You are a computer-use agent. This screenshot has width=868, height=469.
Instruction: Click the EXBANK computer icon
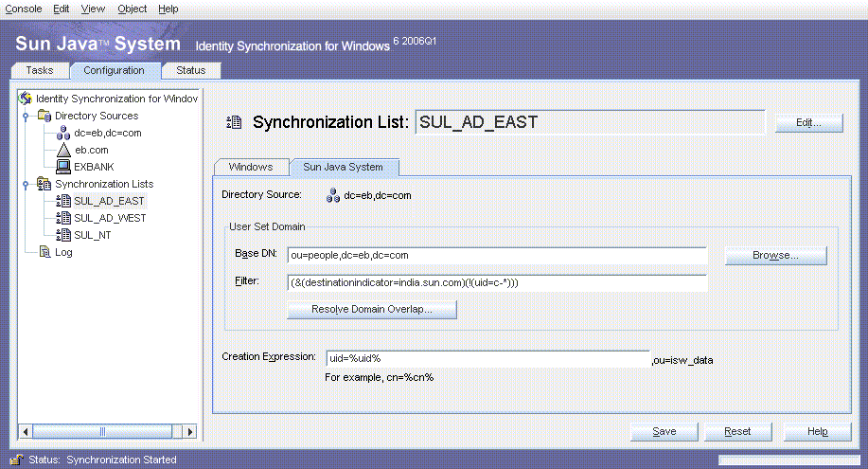63,167
